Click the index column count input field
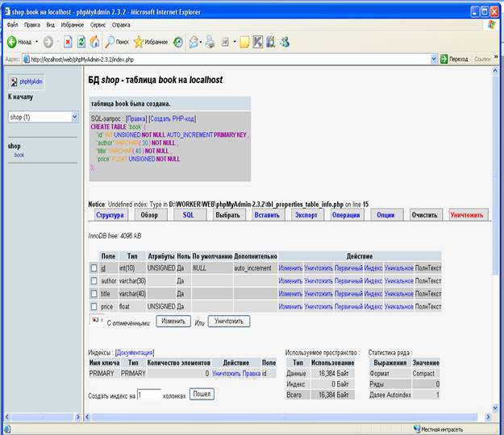Viewport: 504px width, 435px height. click(149, 395)
